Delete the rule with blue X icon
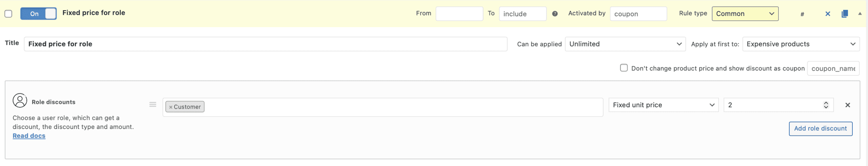This screenshot has width=868, height=166. point(828,14)
